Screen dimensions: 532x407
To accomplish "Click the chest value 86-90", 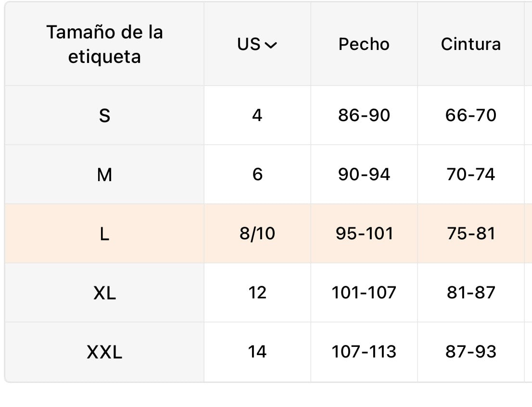I will 364,115.
